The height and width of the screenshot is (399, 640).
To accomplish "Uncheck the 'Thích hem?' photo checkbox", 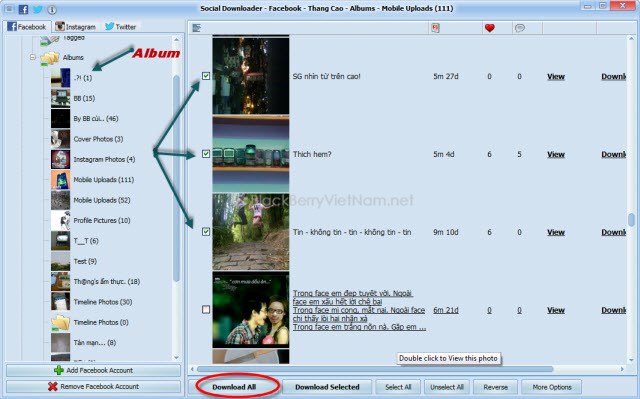I will tap(206, 154).
